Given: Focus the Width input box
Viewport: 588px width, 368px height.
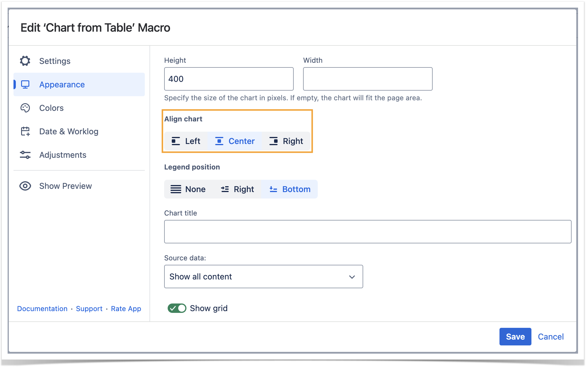Looking at the screenshot, I should point(368,79).
